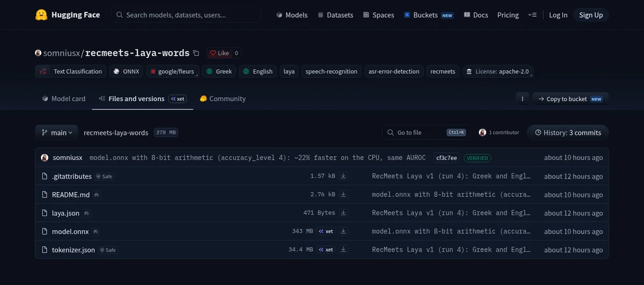644x285 pixels.
Task: Click the somniusx avatar beside the model title
Action: [x=38, y=53]
